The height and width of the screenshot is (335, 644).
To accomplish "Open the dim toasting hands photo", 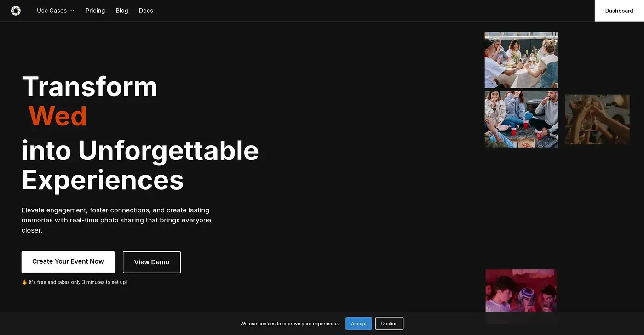I will (597, 119).
